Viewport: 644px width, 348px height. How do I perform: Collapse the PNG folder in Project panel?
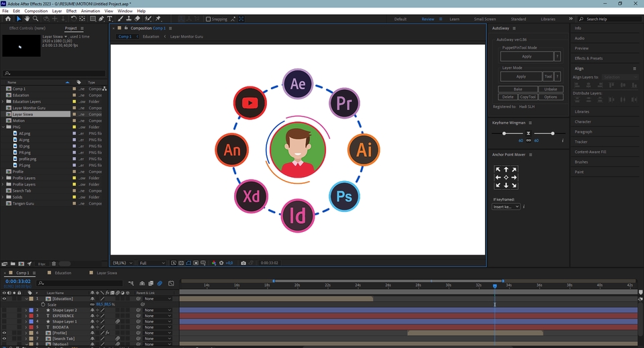pos(3,127)
